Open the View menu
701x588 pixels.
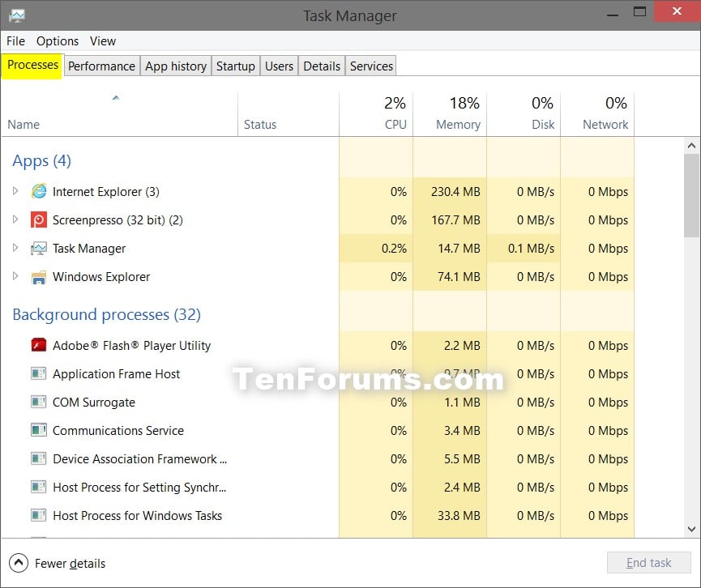coord(102,40)
